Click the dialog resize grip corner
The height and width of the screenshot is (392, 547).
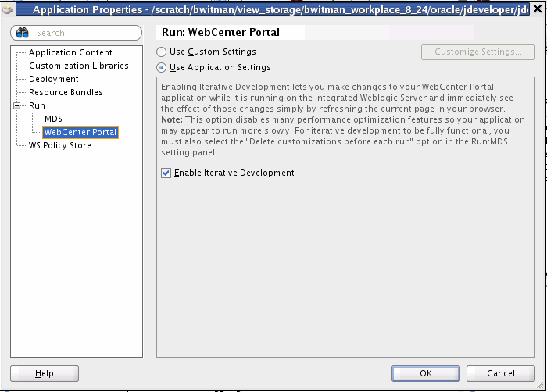click(541, 386)
